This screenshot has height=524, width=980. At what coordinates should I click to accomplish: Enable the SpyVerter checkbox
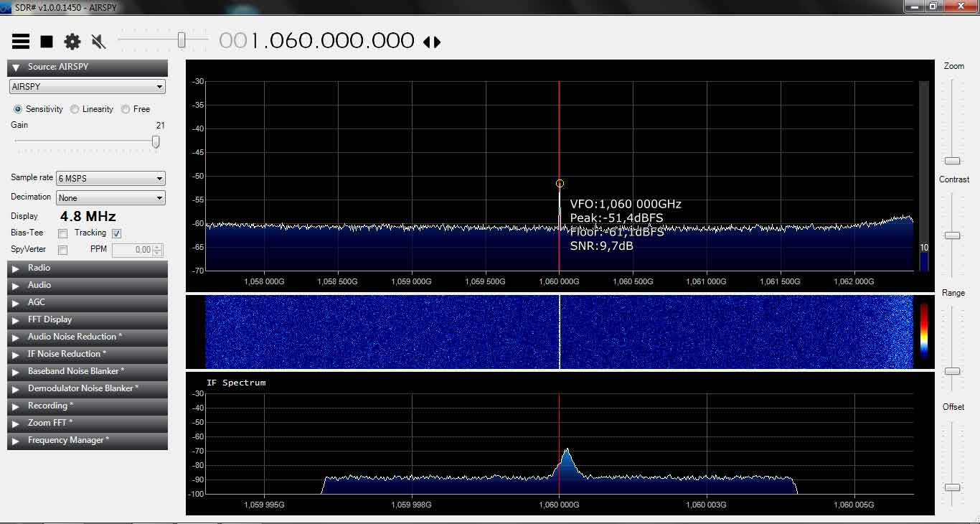(63, 250)
